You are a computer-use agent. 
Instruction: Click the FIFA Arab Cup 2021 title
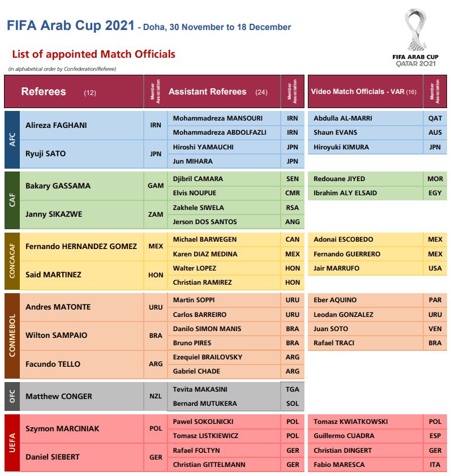[70, 25]
